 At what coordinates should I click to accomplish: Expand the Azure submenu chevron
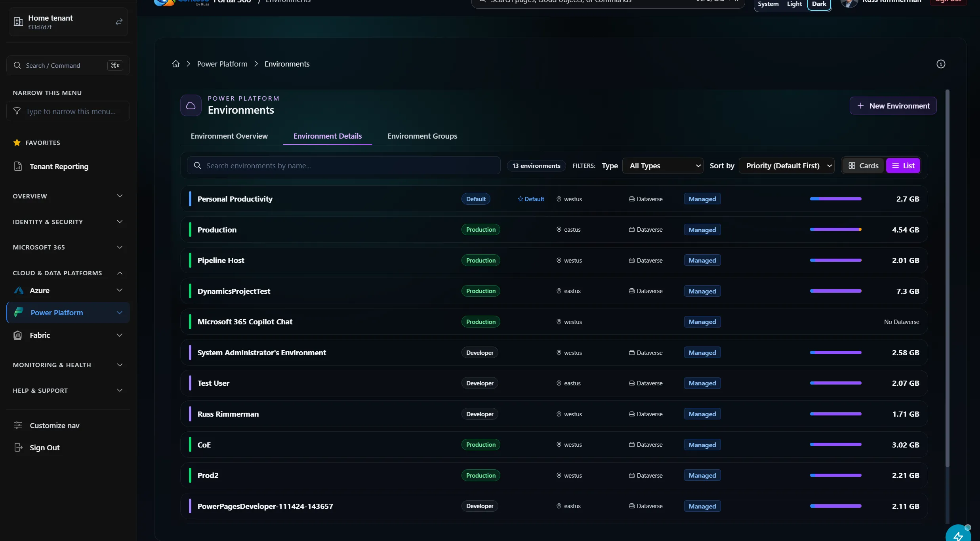coord(119,290)
